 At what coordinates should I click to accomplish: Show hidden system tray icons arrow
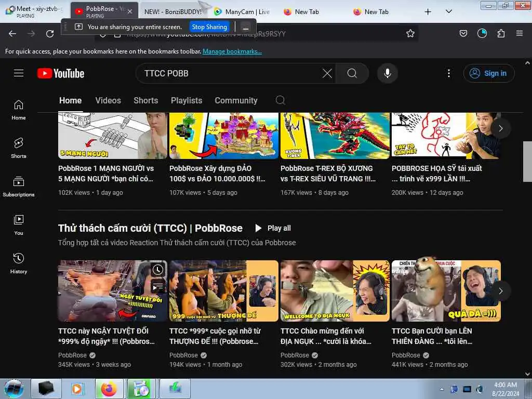(442, 389)
